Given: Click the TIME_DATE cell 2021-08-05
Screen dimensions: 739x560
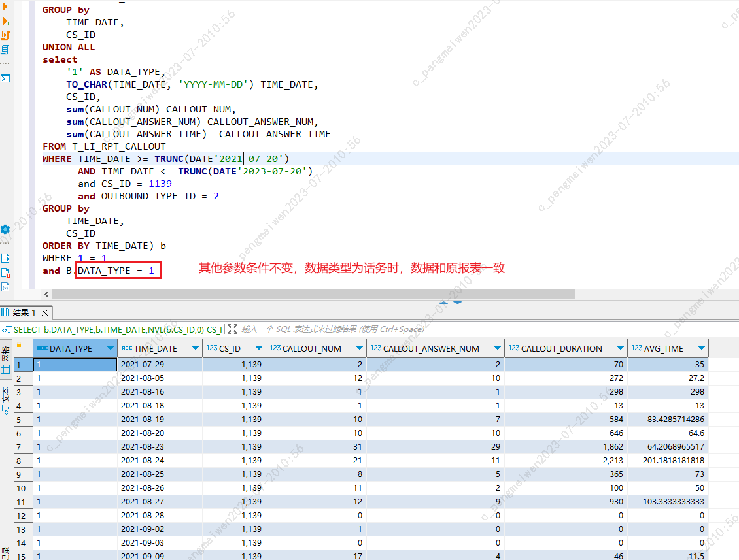Looking at the screenshot, I should 160,378.
